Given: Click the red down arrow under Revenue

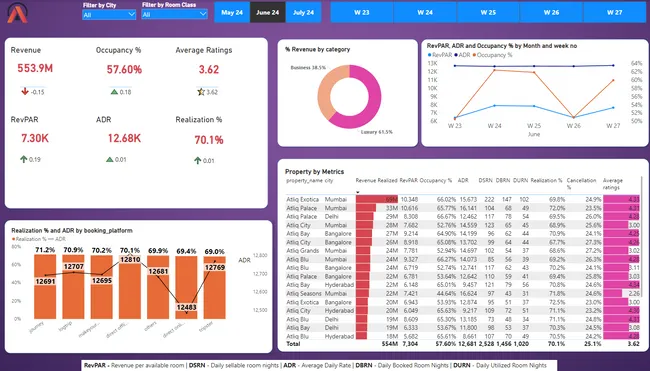Looking at the screenshot, I should coord(25,92).
